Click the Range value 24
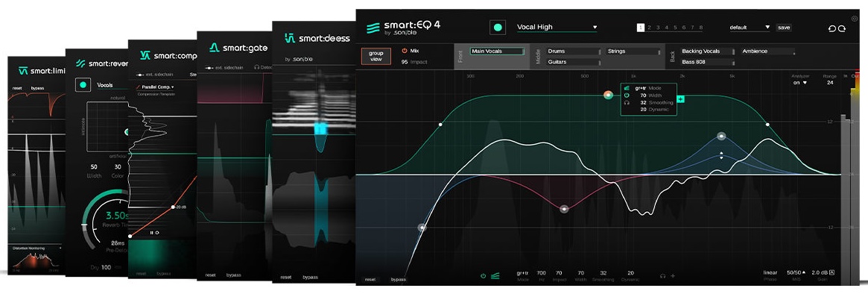The width and height of the screenshot is (868, 294). click(829, 83)
